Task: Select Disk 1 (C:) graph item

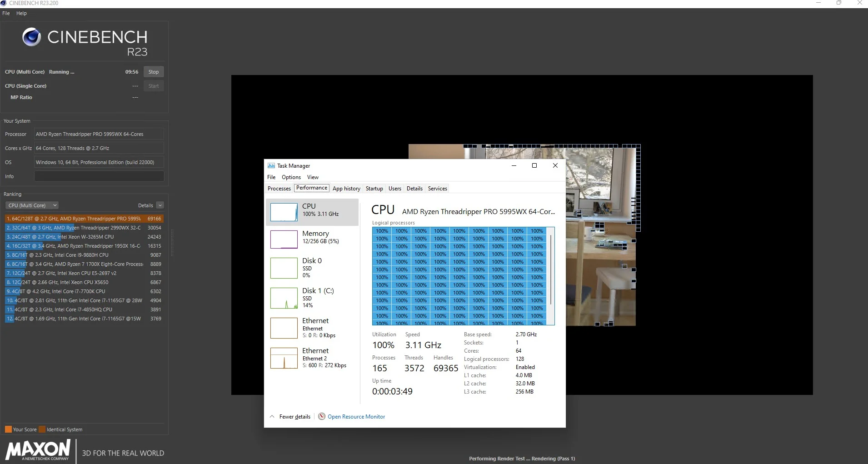Action: (x=284, y=298)
